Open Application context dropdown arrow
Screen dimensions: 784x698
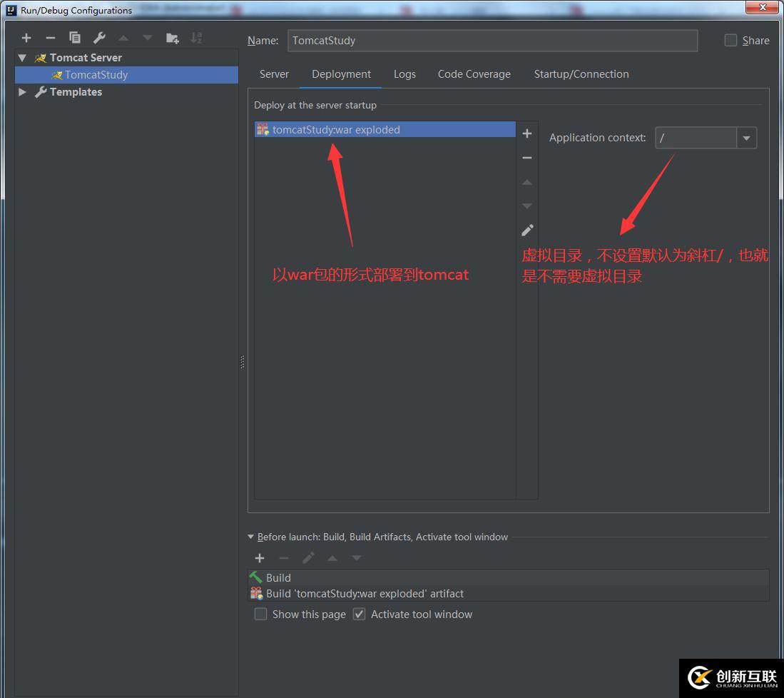click(x=746, y=138)
